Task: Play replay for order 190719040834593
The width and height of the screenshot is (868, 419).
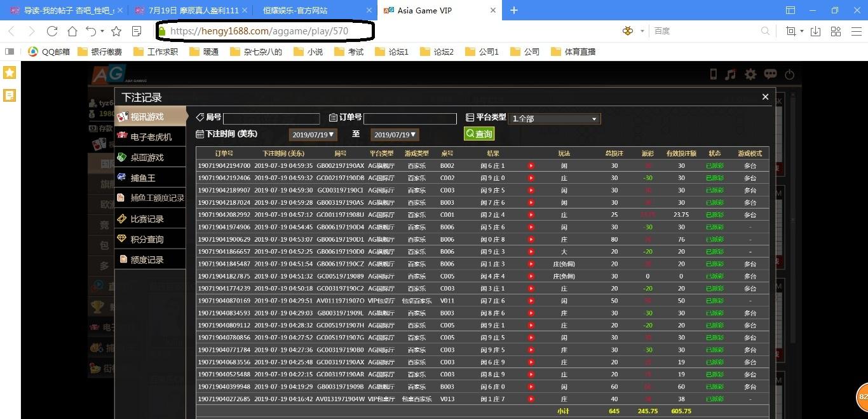Action: (531, 313)
